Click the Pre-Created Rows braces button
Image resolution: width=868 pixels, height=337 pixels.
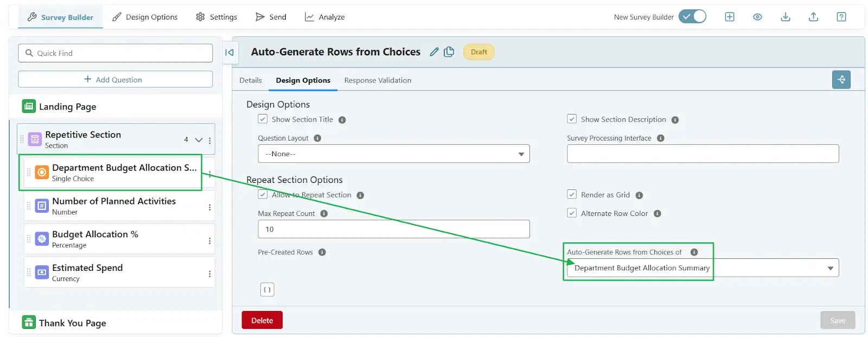[267, 290]
